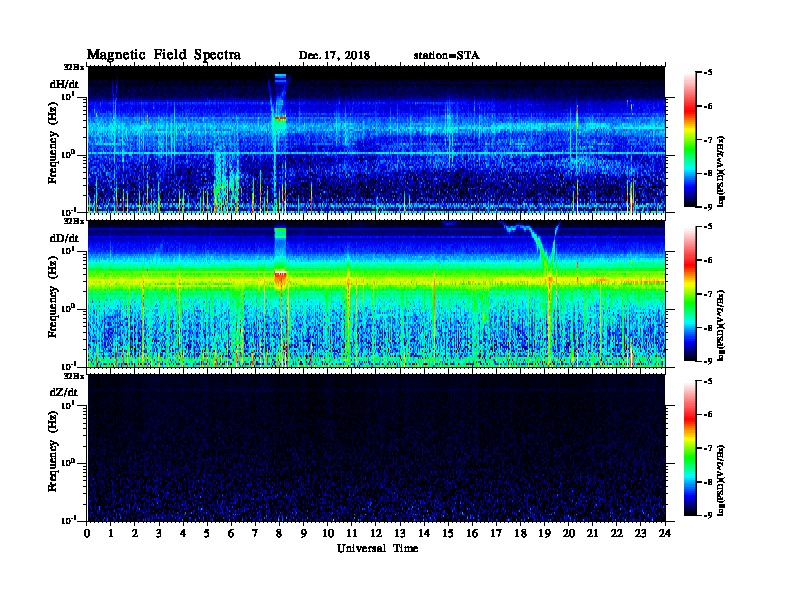Click the dD/dt spectrogram plot area
792x612 pixels.
(376, 293)
